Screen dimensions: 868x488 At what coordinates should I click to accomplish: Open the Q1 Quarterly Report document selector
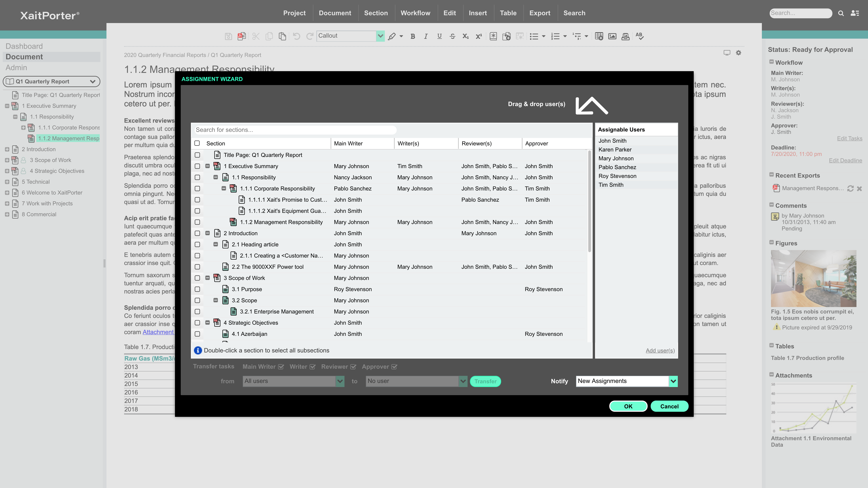tap(51, 81)
